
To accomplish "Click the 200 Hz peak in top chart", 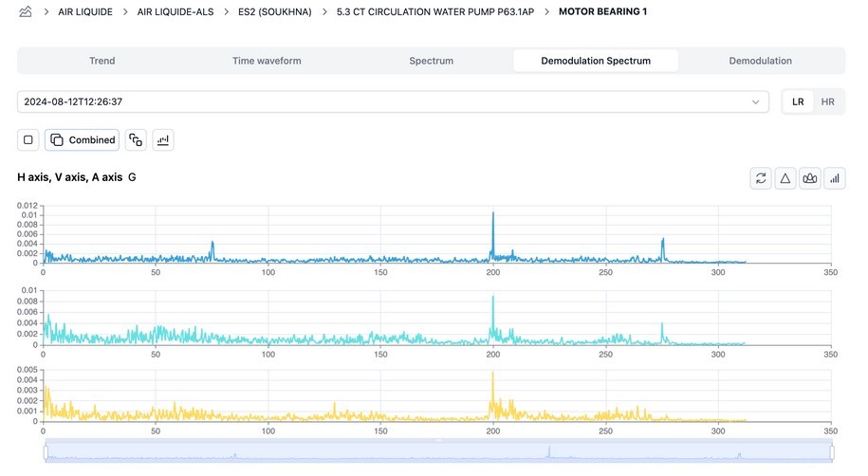I will [x=493, y=214].
